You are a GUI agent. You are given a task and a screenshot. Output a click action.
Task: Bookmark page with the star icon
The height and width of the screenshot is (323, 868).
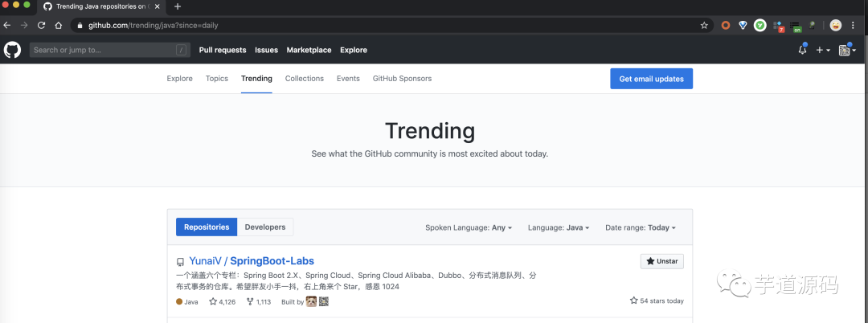[704, 25]
